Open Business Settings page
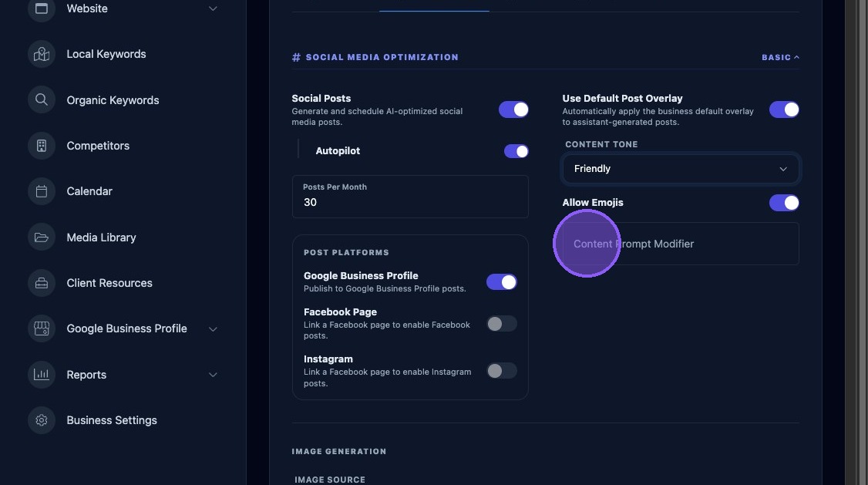The height and width of the screenshot is (485, 868). pos(112,420)
